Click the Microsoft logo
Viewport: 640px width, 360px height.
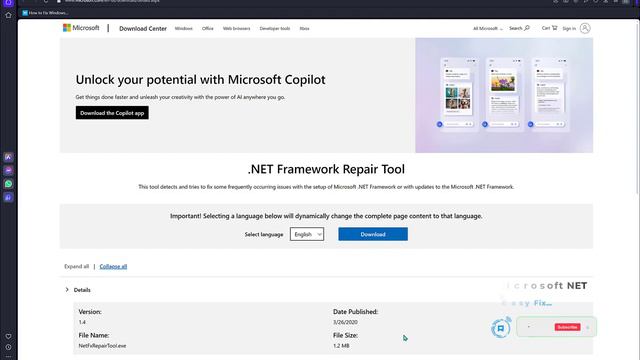[81, 28]
